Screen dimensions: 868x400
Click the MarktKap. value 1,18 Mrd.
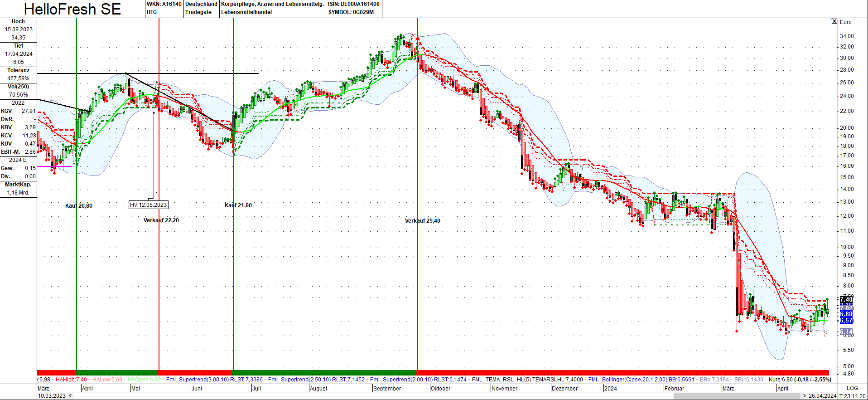click(19, 193)
